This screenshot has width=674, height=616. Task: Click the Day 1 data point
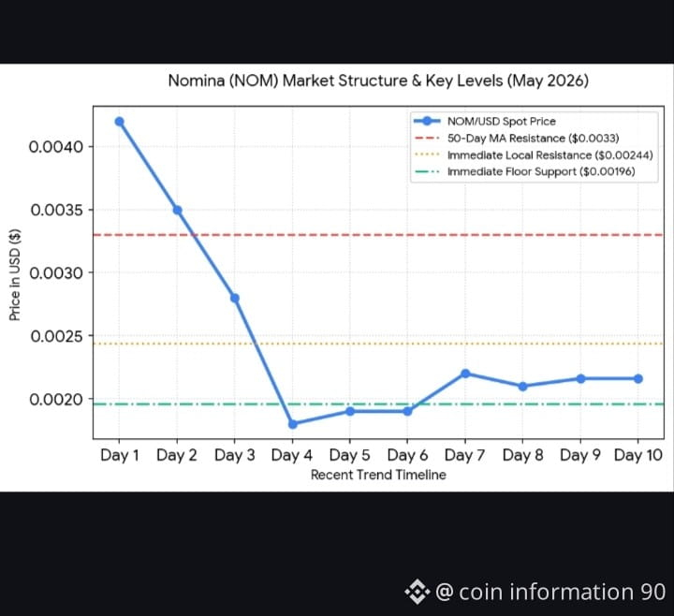[x=120, y=122]
